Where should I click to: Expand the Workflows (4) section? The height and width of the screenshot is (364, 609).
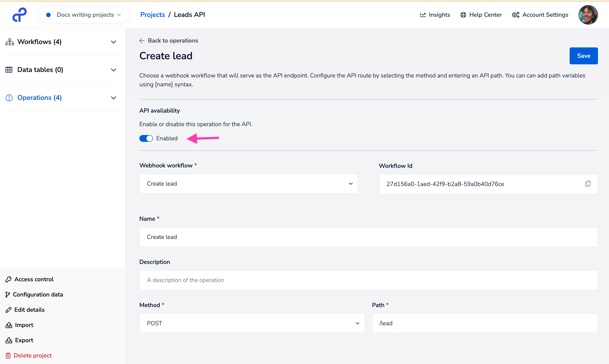coord(113,42)
